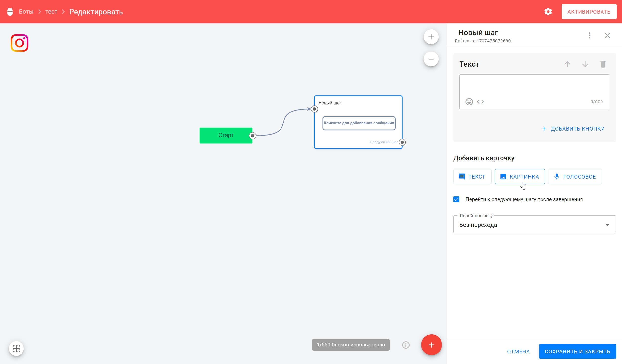The height and width of the screenshot is (364, 622).
Task: Open step options three-dot menu
Action: (589, 35)
